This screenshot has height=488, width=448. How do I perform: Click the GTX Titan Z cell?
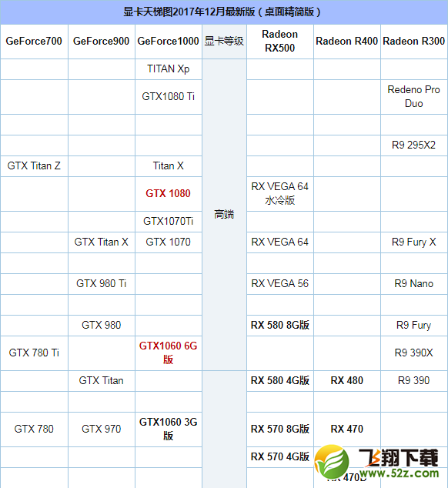coord(34,166)
